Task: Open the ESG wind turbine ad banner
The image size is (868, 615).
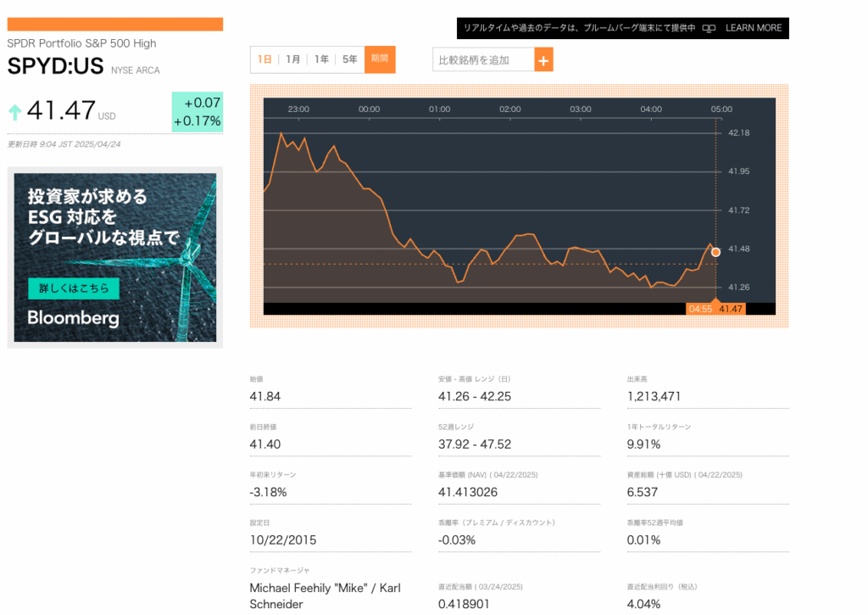Action: pos(115,257)
